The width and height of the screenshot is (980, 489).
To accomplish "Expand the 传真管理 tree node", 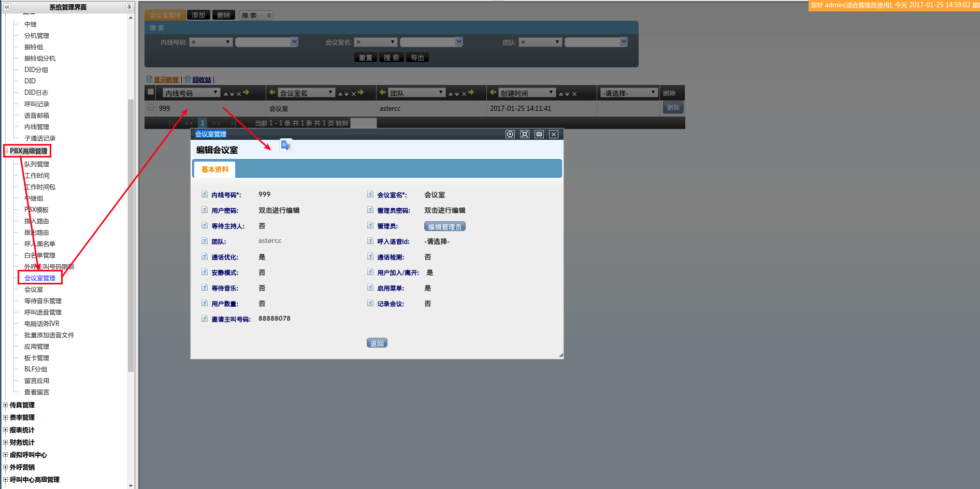I will [x=6, y=405].
